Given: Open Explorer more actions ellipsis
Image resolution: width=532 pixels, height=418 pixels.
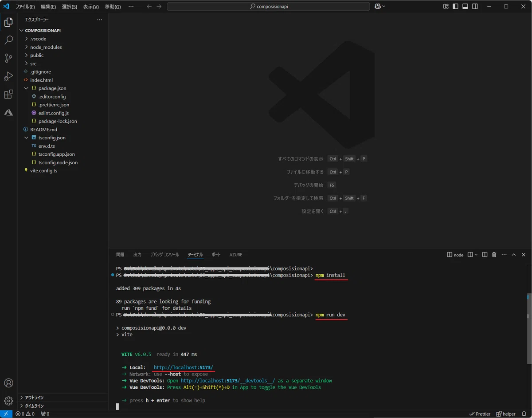Looking at the screenshot, I should coord(99,20).
